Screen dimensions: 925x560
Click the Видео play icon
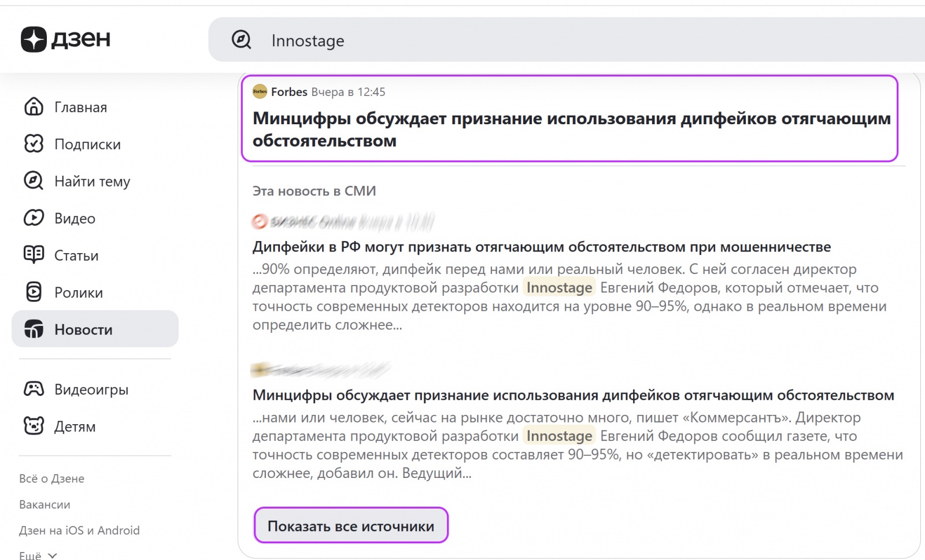pos(34,218)
